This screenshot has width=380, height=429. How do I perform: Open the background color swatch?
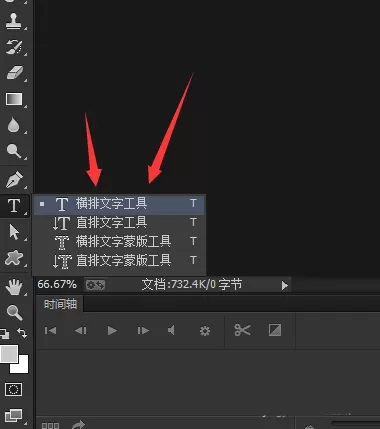click(22, 367)
